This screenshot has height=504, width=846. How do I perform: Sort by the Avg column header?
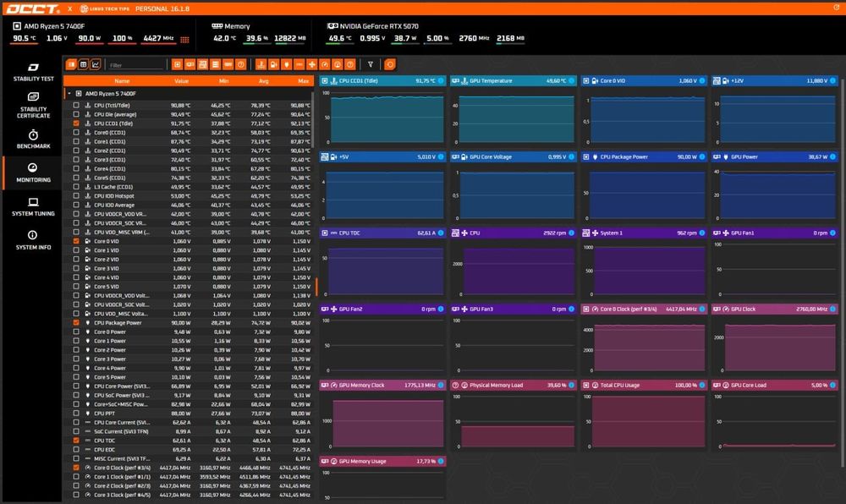click(x=264, y=81)
